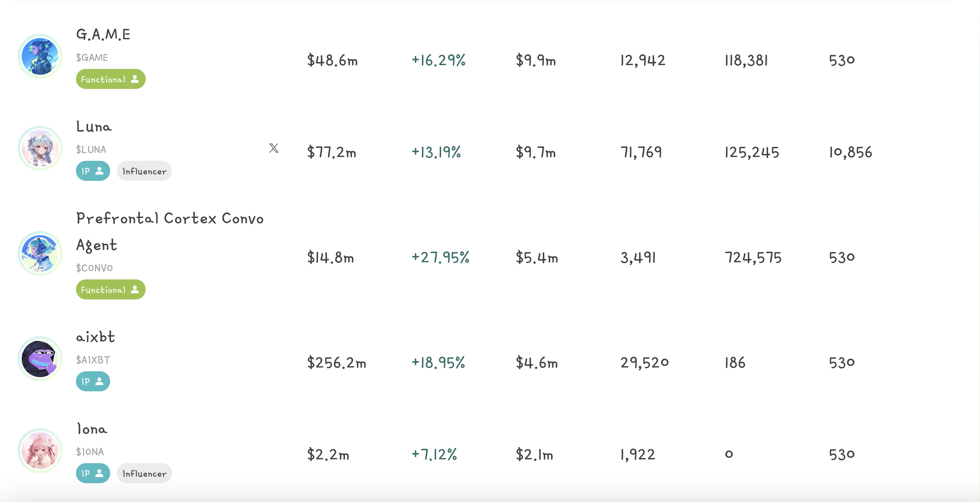The image size is (980, 502).
Task: Select the Influencer tag in Iona's row
Action: [x=144, y=474]
